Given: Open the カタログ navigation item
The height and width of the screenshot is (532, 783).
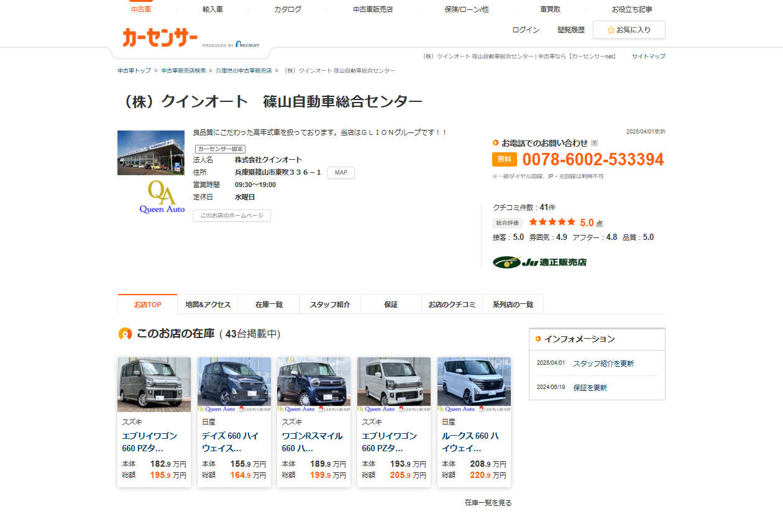Looking at the screenshot, I should pos(288,9).
